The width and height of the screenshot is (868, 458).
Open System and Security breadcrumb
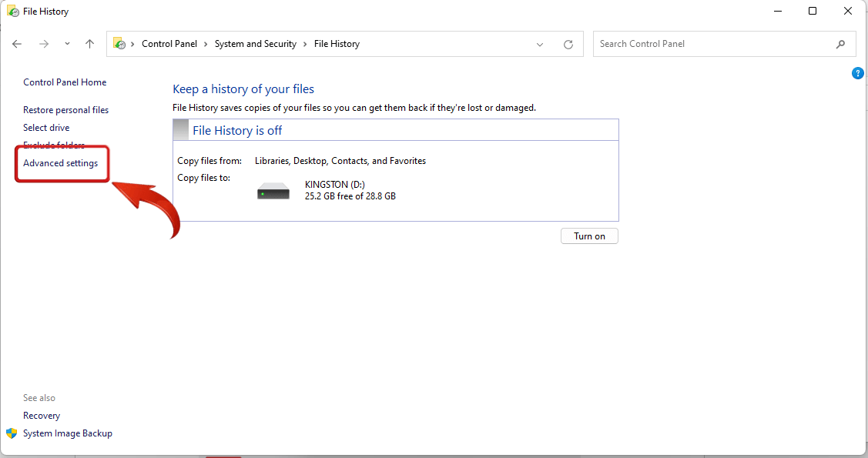coord(255,44)
